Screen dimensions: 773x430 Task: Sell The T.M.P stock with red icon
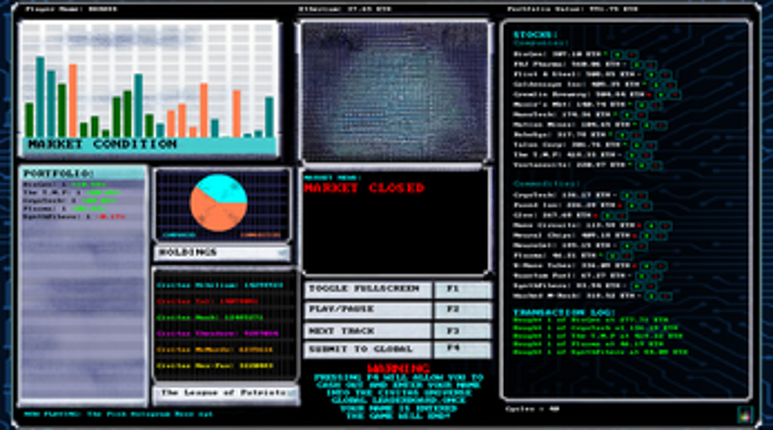click(646, 155)
